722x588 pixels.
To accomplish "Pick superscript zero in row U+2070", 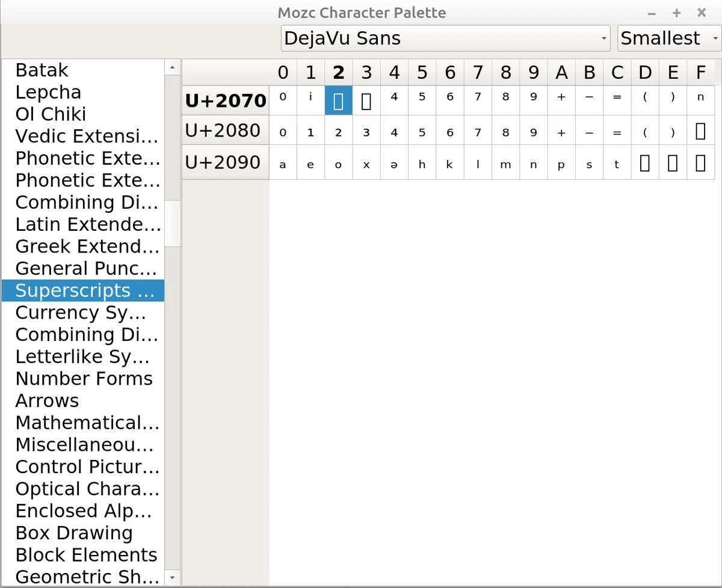I will pos(283,100).
